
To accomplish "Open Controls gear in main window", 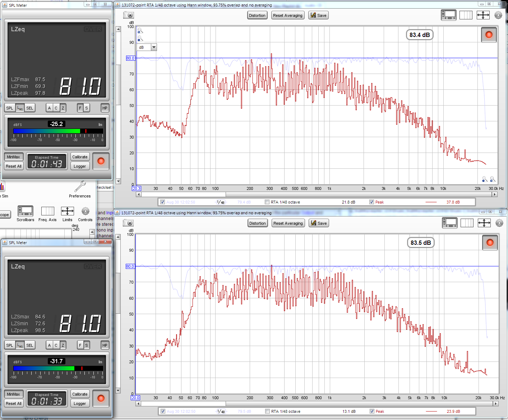I will 85,211.
